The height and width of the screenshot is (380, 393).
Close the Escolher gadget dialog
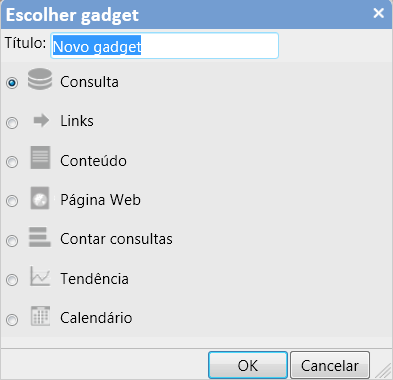[379, 13]
